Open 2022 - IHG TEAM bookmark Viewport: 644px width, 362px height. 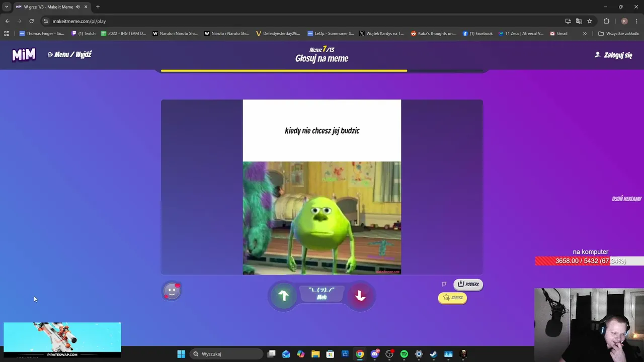point(123,33)
